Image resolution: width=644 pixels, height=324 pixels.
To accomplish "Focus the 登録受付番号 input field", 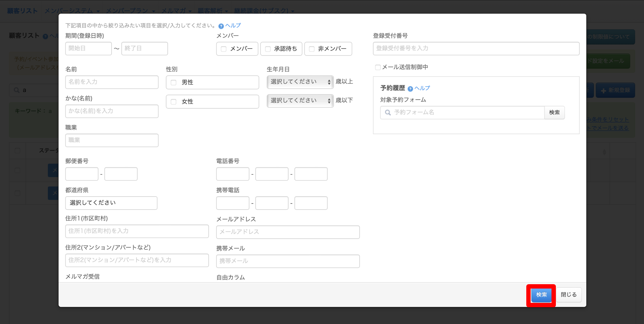I will click(476, 49).
